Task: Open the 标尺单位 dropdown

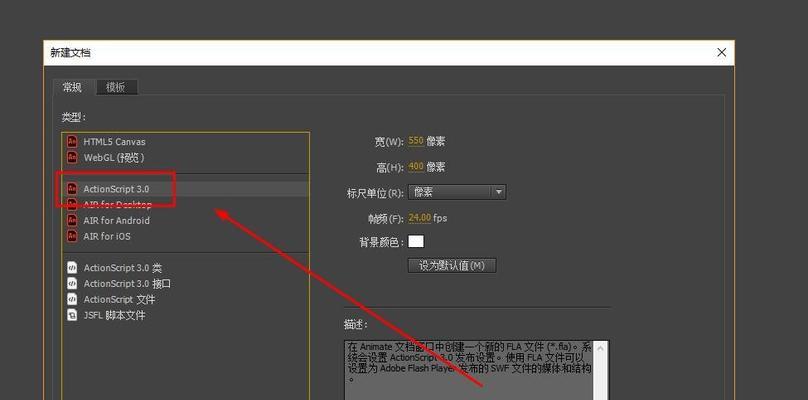Action: point(457,192)
